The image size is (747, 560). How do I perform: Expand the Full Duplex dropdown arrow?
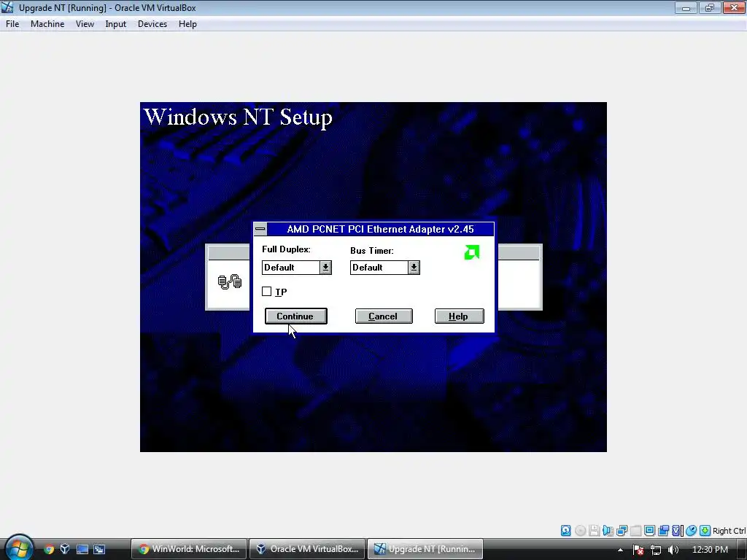[325, 268]
